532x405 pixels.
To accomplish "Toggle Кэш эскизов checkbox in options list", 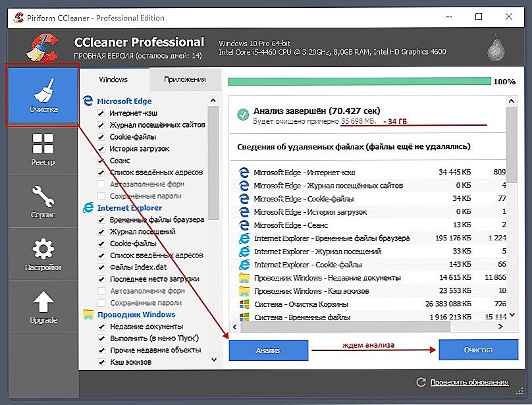I will (101, 362).
